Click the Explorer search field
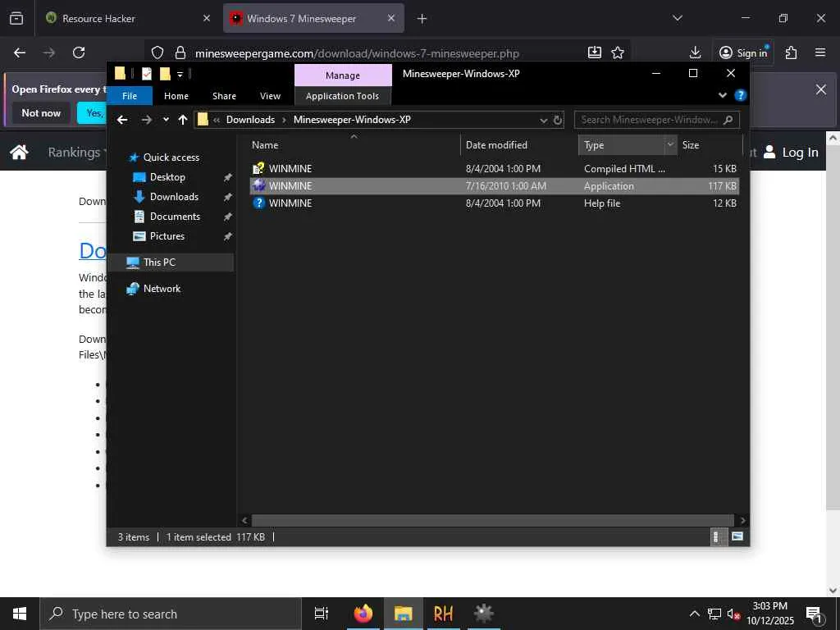 pyautogui.click(x=657, y=120)
